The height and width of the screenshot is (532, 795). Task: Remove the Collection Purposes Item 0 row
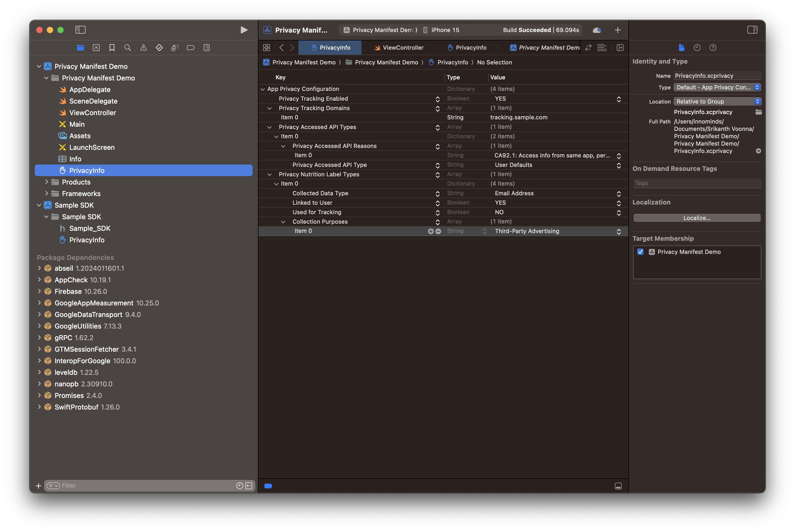pos(438,231)
